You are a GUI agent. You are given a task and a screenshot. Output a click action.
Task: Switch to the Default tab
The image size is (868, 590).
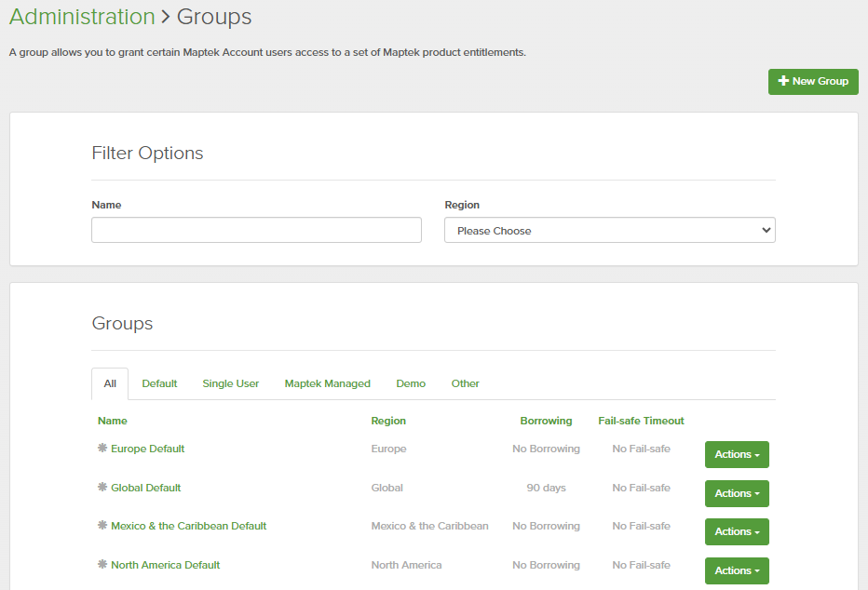pos(159,383)
